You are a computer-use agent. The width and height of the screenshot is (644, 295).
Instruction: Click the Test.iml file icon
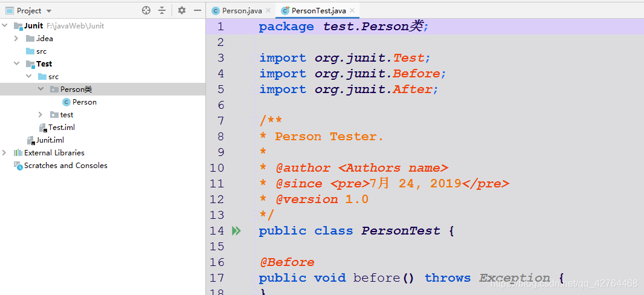tap(43, 128)
